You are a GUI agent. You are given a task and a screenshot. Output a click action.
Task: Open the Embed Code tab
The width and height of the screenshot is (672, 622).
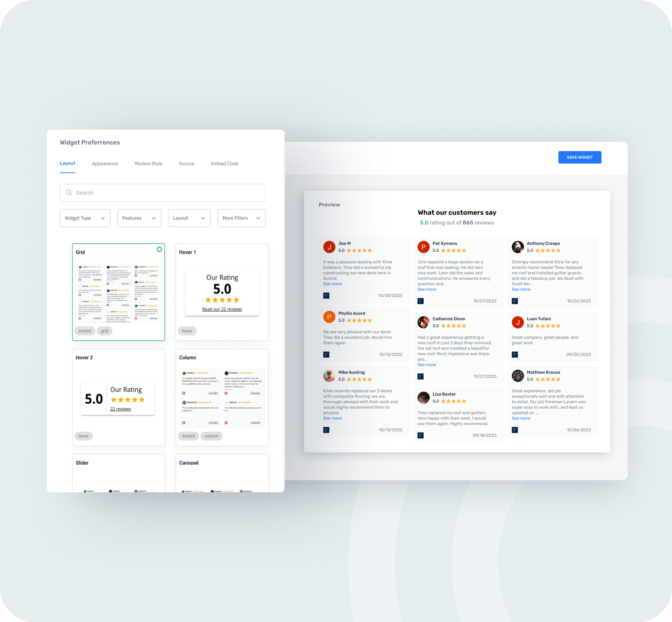point(224,163)
